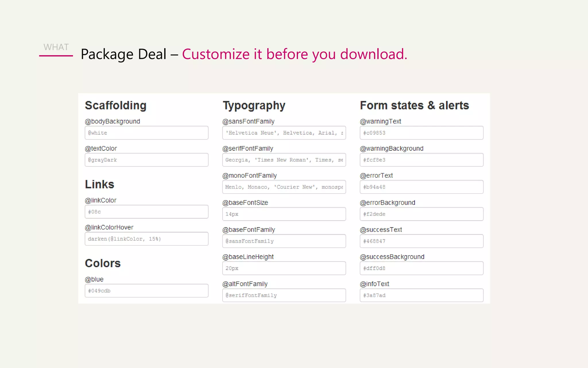
Task: Click the @bodyBackground label text
Action: (113, 121)
